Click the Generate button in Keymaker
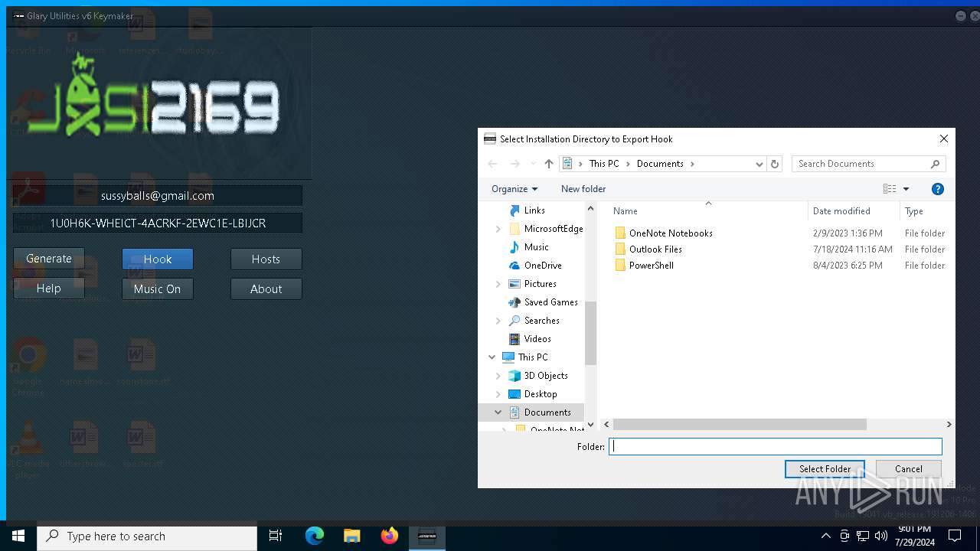 (49, 259)
